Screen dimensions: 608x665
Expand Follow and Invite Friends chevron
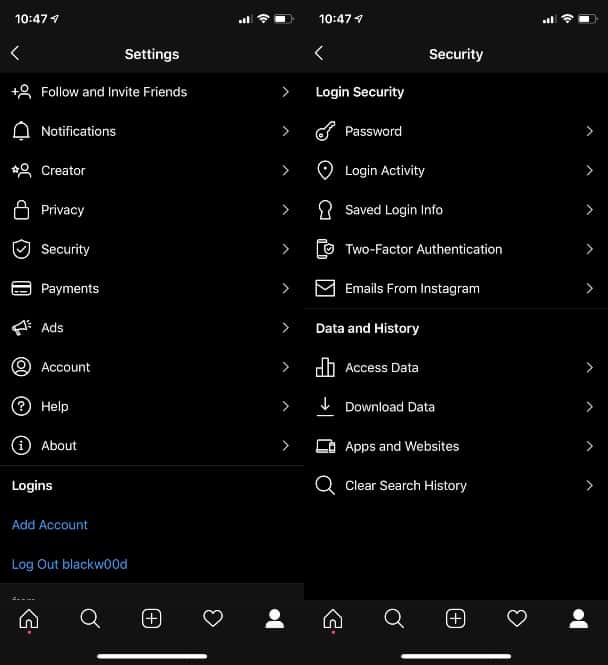click(285, 92)
